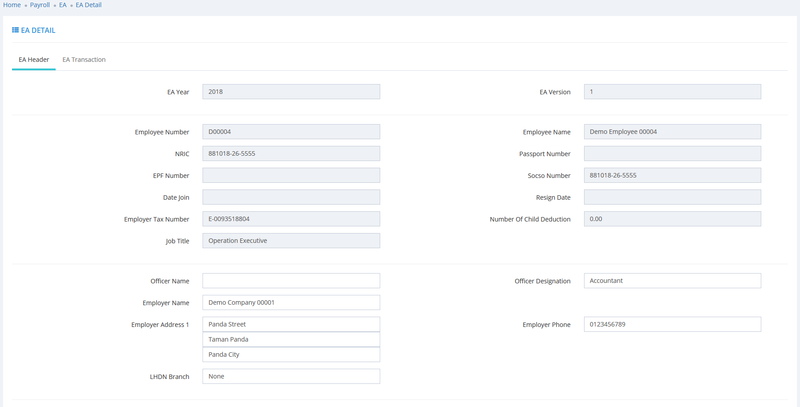Click the EPF Number field
The image size is (800, 407).
click(291, 175)
